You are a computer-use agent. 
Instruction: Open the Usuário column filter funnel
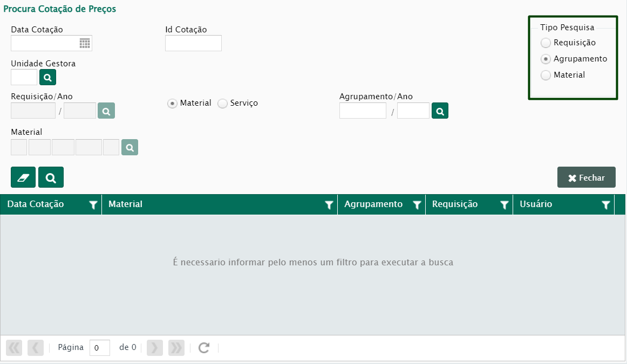[606, 205]
